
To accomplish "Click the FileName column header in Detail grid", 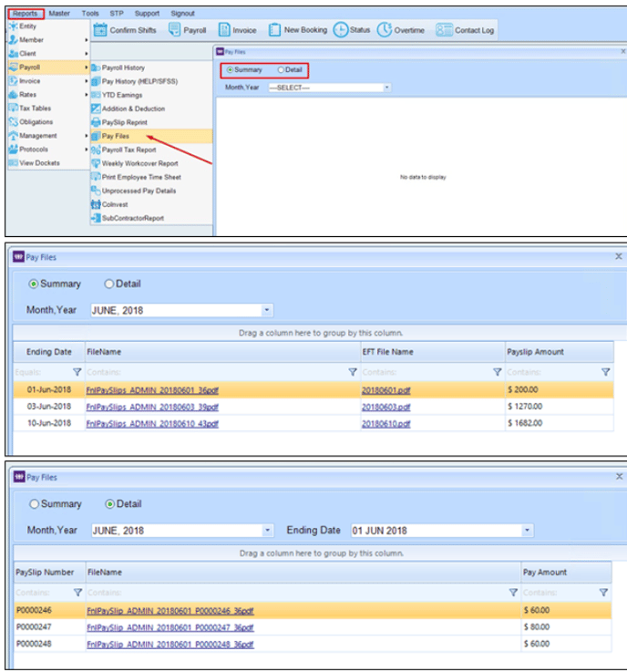I will pos(303,572).
